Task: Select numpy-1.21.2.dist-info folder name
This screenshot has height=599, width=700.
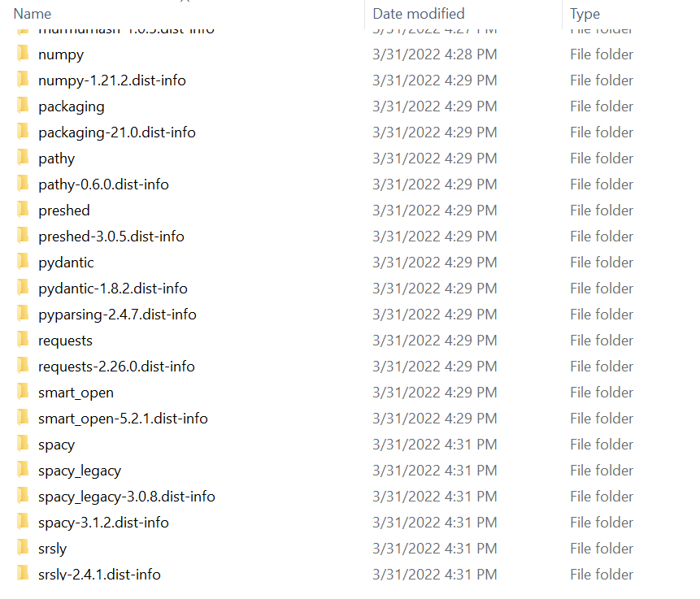Action: tap(112, 80)
